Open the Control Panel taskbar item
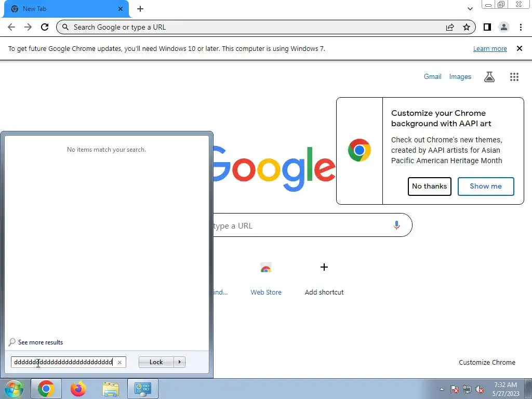 click(143, 389)
